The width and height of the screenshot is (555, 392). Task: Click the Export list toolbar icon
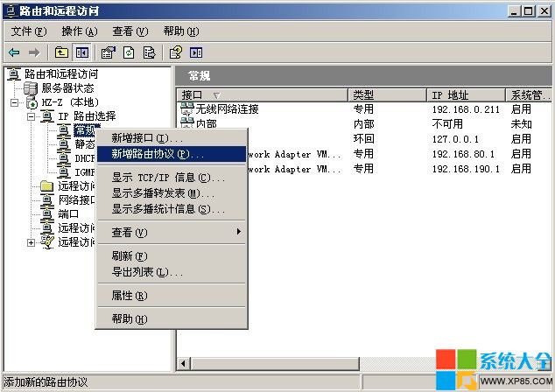(x=149, y=52)
